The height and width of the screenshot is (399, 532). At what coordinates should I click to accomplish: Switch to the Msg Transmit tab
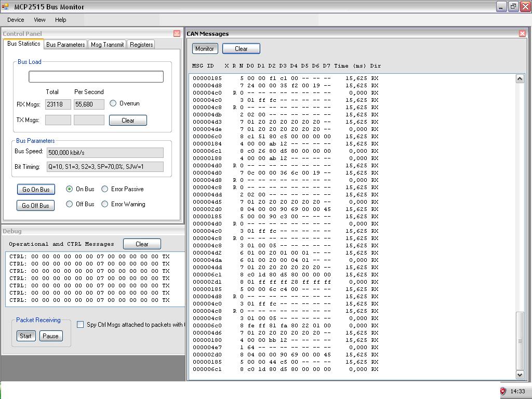tap(107, 45)
